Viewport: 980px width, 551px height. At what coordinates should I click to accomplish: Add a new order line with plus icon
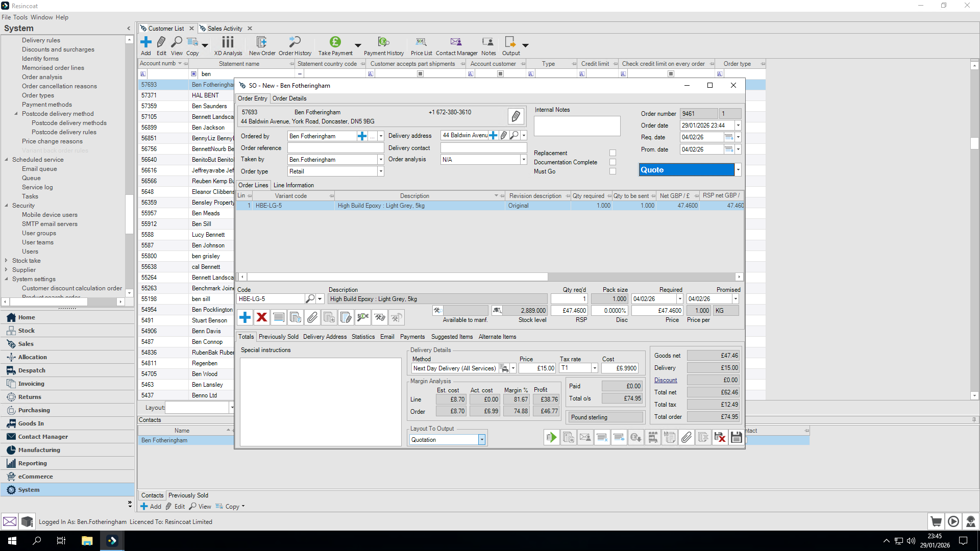(245, 317)
